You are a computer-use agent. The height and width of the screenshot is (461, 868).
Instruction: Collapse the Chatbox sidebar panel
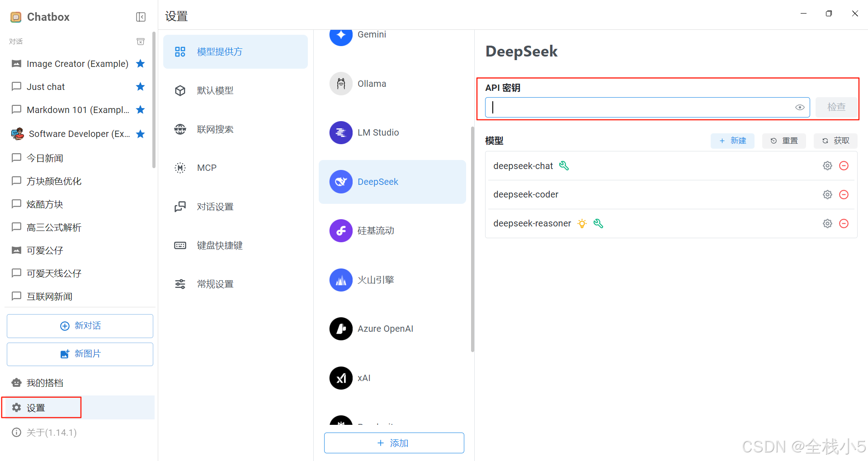click(x=141, y=17)
